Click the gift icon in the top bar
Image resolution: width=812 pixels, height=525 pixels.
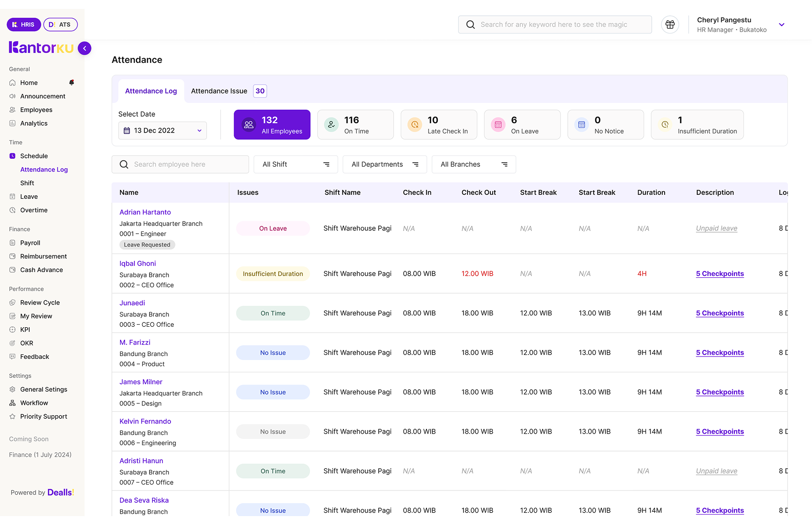click(x=670, y=25)
